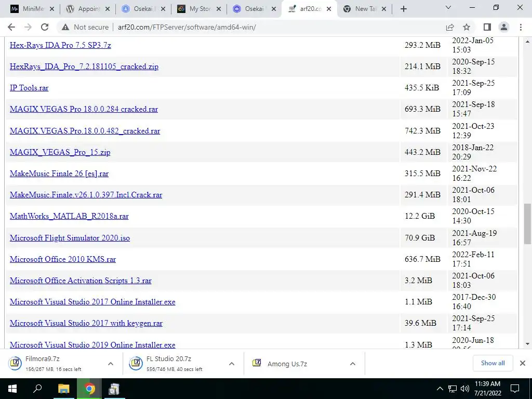
Task: Open Microsoft Visual Studio 2019 Online Installer.exe link
Action: click(92, 345)
